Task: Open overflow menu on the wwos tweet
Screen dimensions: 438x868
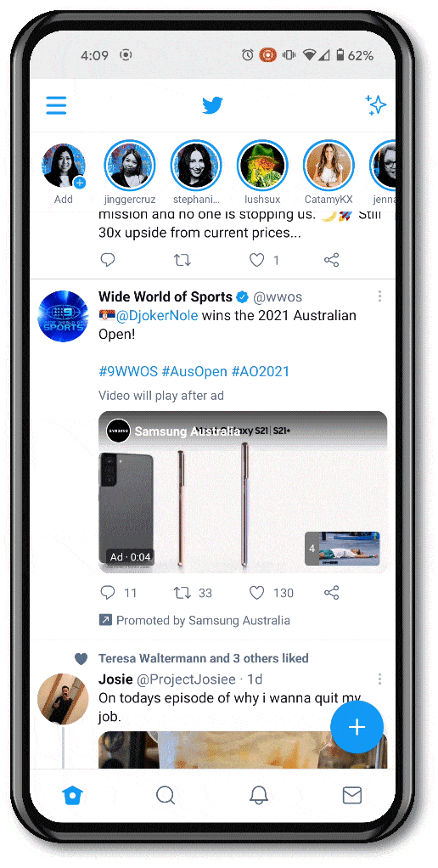Action: [x=379, y=296]
